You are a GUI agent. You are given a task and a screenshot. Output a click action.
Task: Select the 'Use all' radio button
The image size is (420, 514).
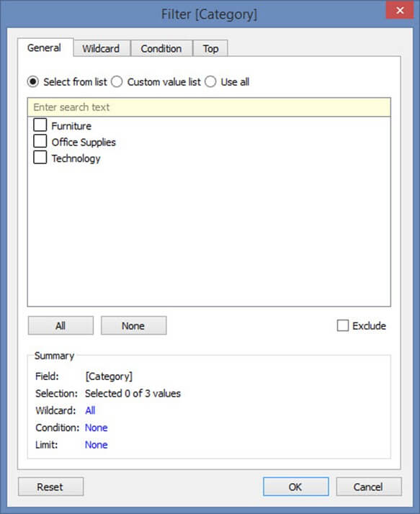click(210, 81)
